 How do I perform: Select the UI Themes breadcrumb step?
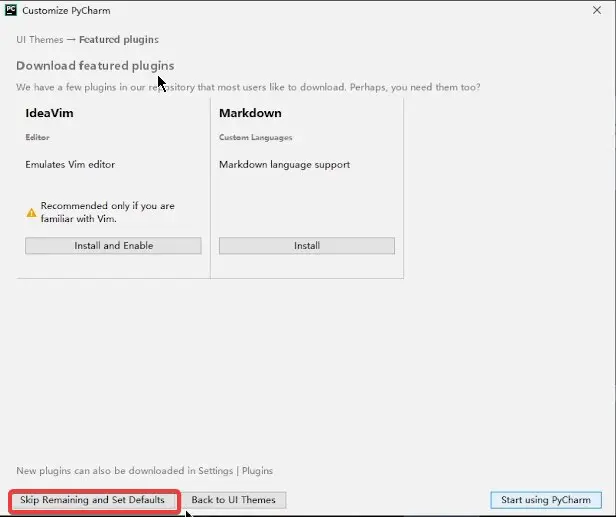coord(40,40)
